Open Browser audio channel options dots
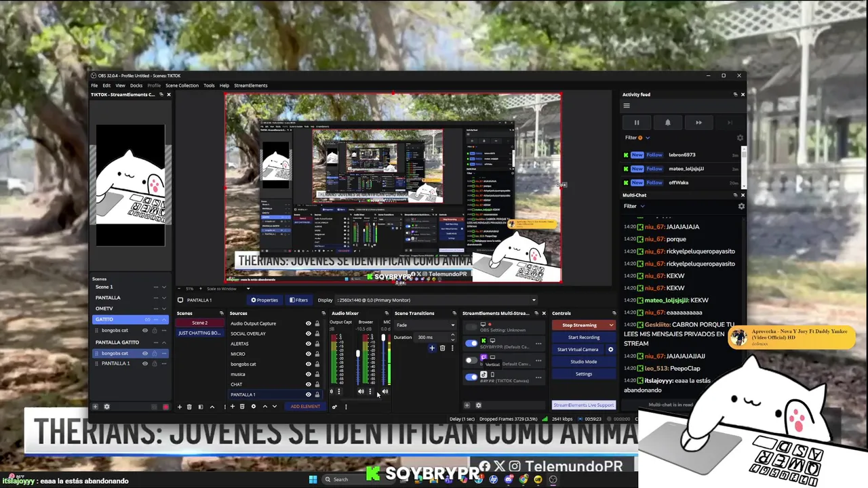Viewport: 868px width, 488px height. coord(370,391)
